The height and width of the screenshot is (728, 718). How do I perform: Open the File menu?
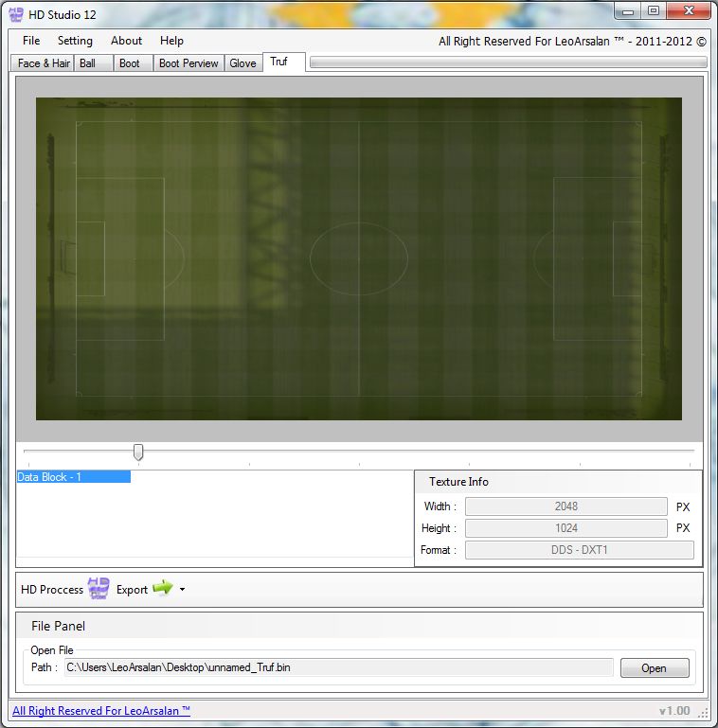pyautogui.click(x=31, y=41)
